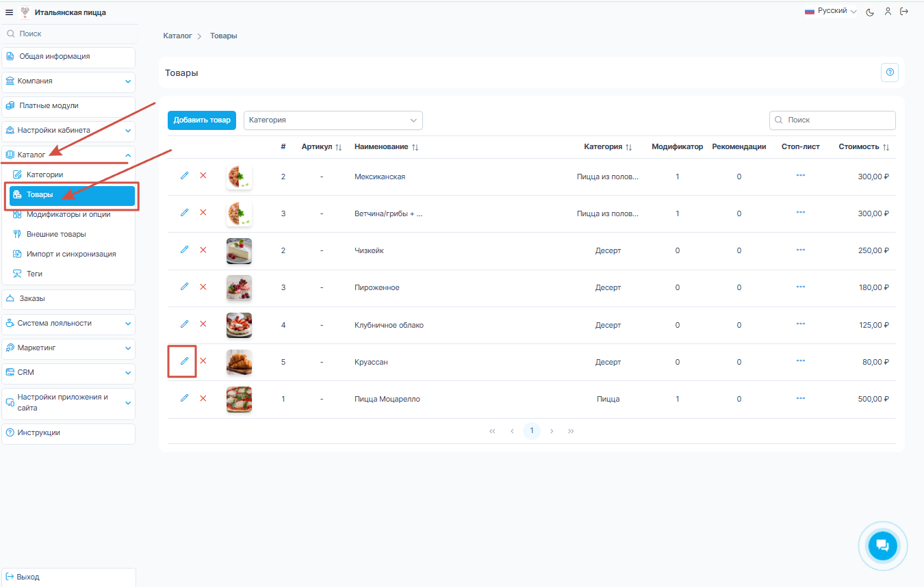Open Теги page in sidebar
924x587 pixels.
[72, 274]
